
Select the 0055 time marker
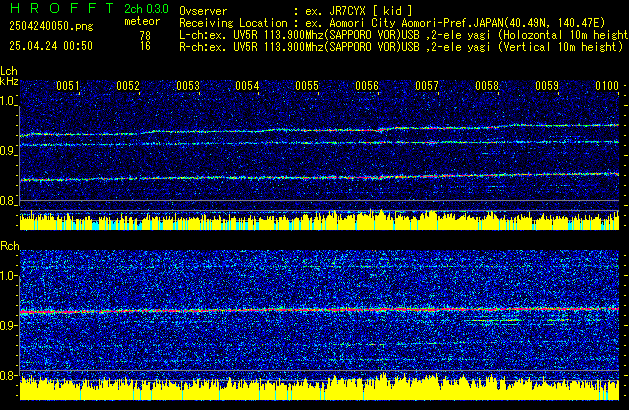coord(307,86)
